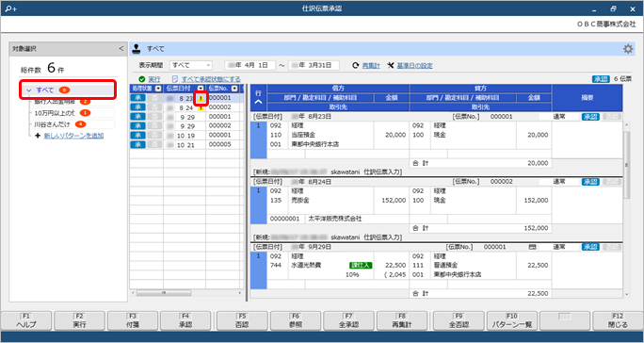Screen dimensions: 644x343
Task: Collapse the 対象選択 panel with the arrow
Action: point(121,49)
